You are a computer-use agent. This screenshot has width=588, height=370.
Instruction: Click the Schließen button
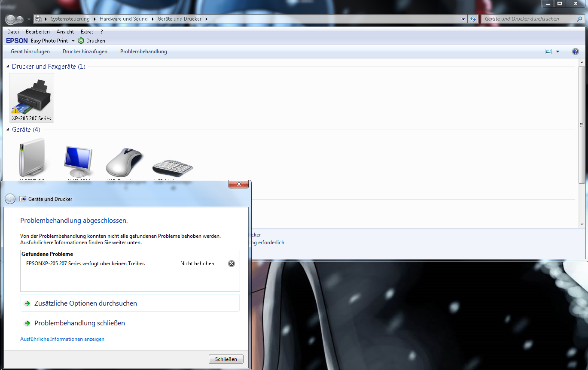tap(226, 359)
